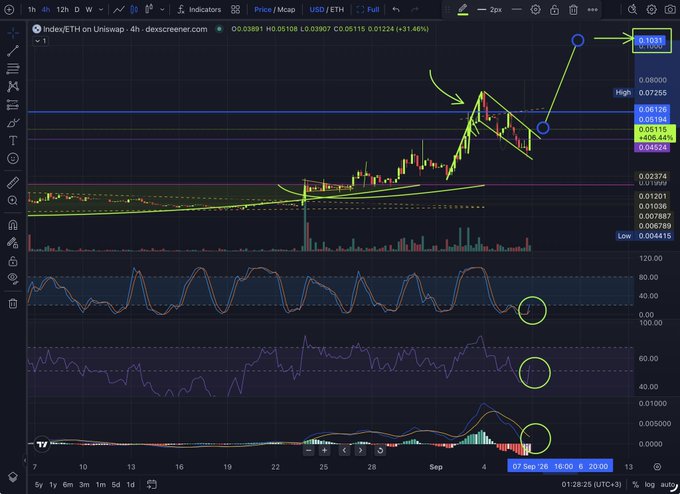Select hollow candles chart style
Viewport: 680px width, 494px height.
(x=150, y=9)
